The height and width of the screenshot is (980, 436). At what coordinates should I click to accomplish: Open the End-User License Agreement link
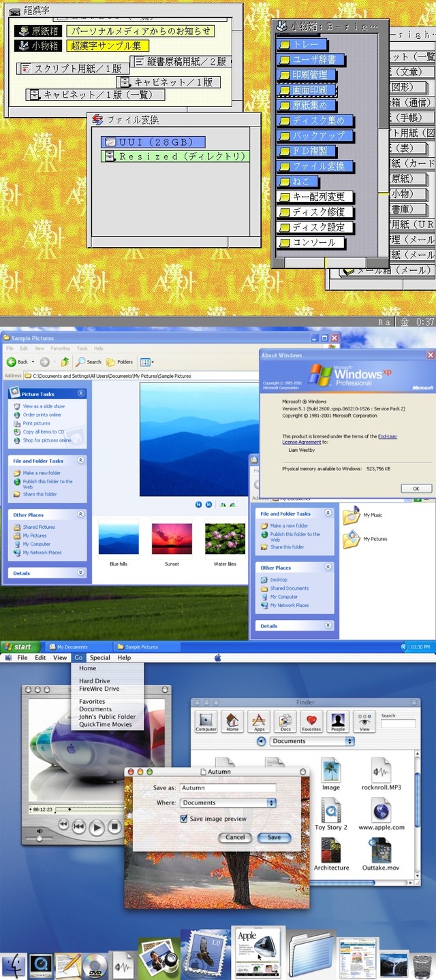coord(341,439)
